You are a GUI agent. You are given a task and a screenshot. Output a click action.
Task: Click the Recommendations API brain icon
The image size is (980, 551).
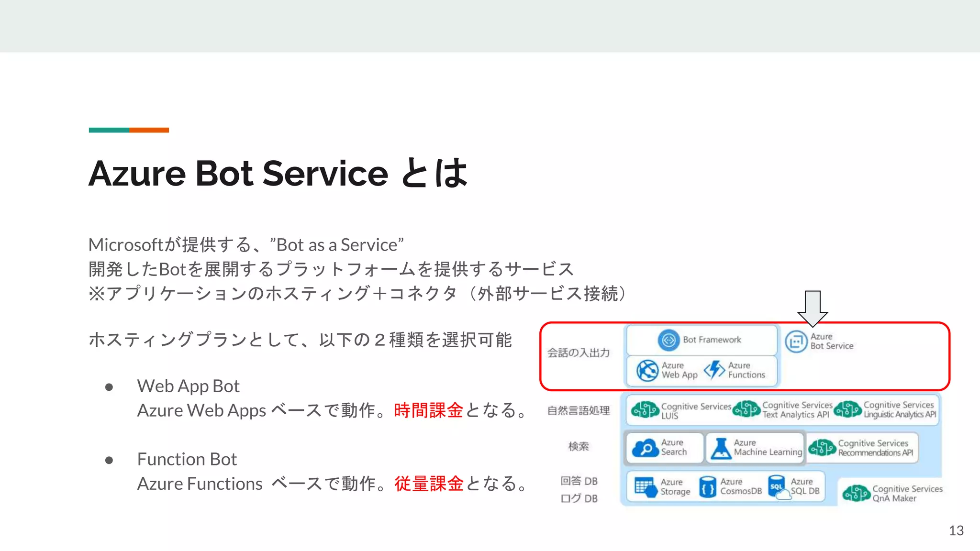point(822,448)
